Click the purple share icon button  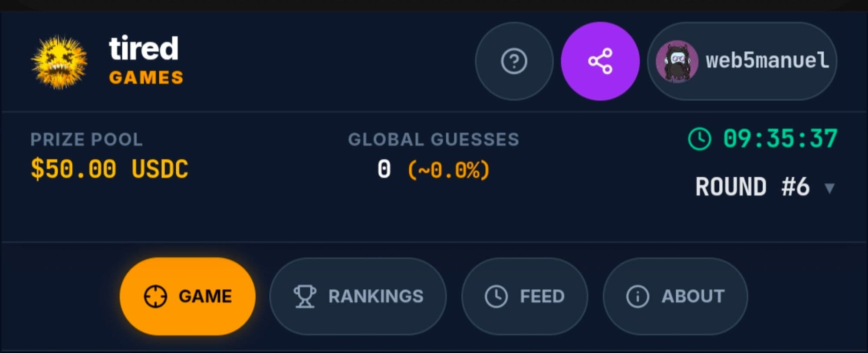600,61
